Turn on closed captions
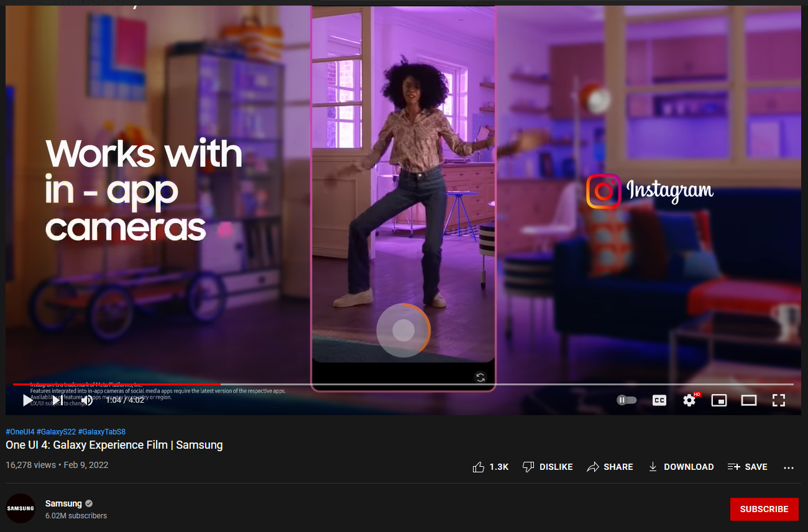This screenshot has width=808, height=532. pos(659,400)
